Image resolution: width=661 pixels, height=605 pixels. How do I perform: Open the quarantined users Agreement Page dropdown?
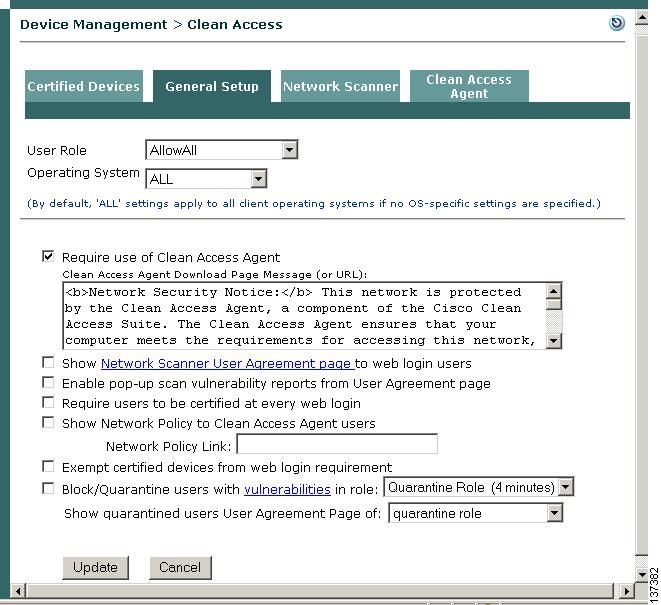[554, 513]
